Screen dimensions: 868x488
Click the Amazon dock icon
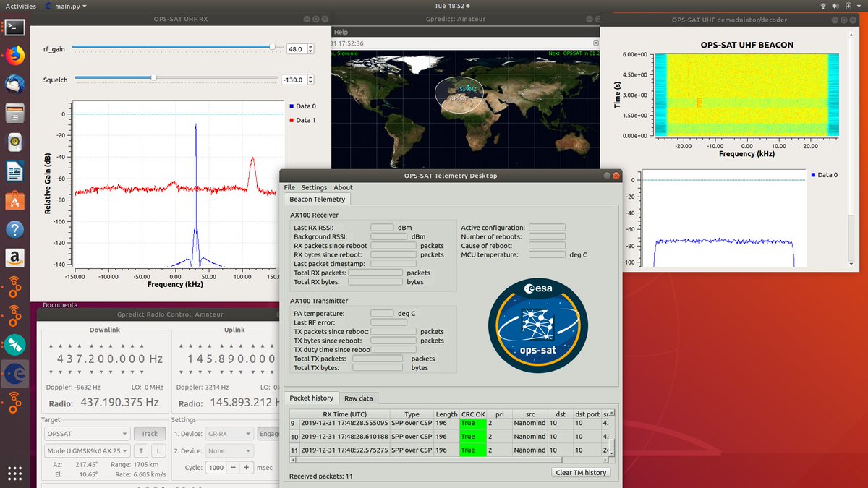click(14, 258)
